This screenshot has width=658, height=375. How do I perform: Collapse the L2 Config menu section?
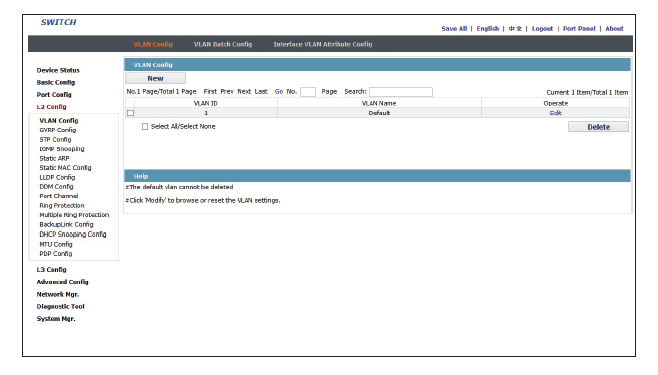click(51, 107)
